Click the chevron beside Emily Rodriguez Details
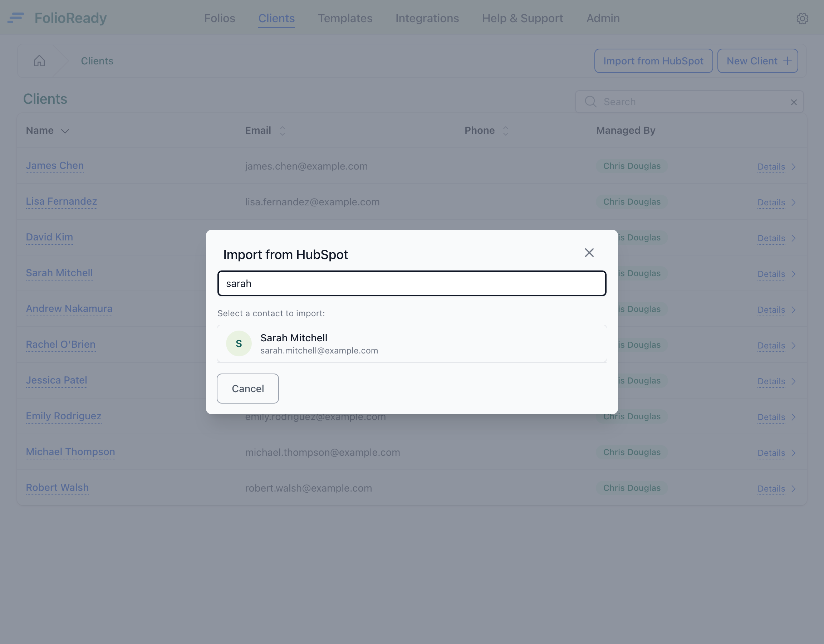The width and height of the screenshot is (824, 644). tap(794, 417)
